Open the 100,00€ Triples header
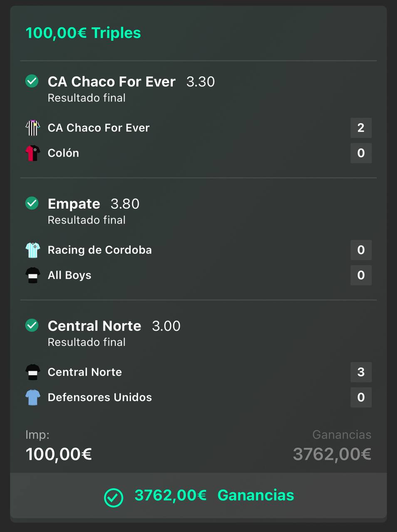Image resolution: width=397 pixels, height=532 pixels. click(x=83, y=33)
